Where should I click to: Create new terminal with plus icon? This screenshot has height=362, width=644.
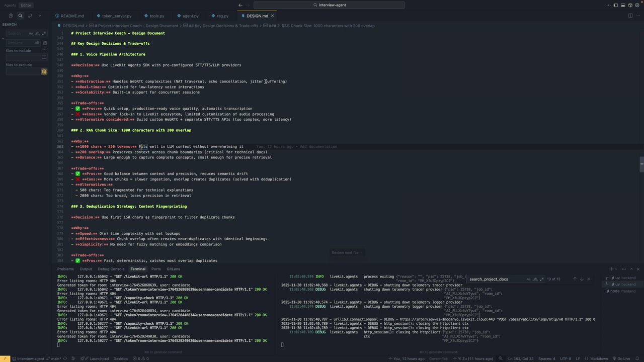click(x=611, y=269)
